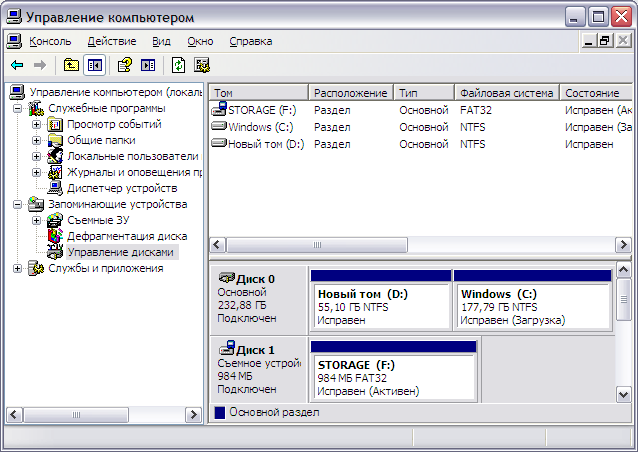The width and height of the screenshot is (638, 452).
Task: Click the horizontal scrollbar thumb in volume list
Action: pos(317,245)
